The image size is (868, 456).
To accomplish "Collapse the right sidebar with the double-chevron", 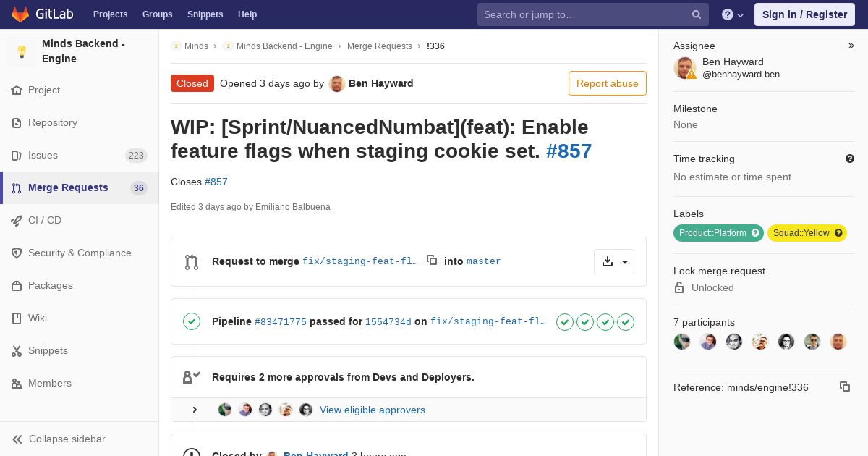I will click(851, 46).
